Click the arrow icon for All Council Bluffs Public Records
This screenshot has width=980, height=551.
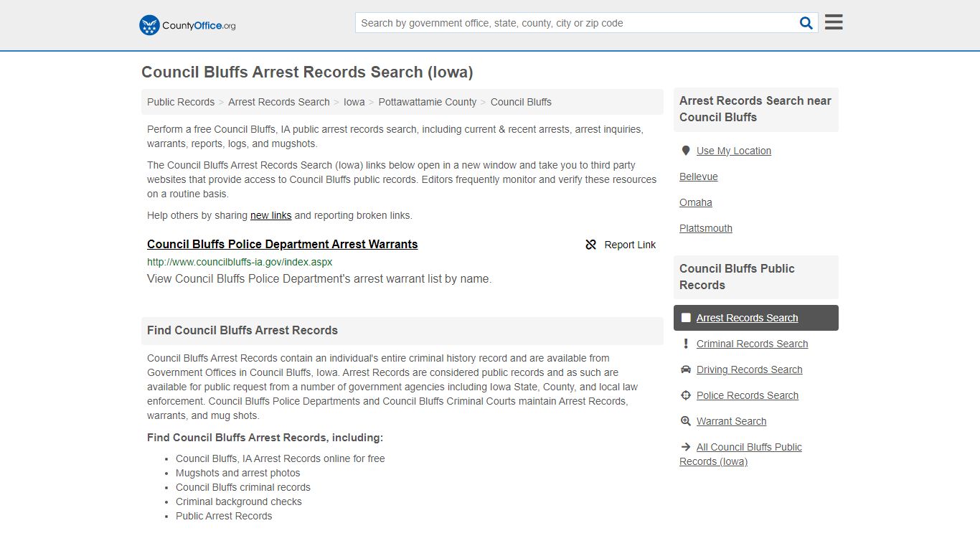(686, 447)
